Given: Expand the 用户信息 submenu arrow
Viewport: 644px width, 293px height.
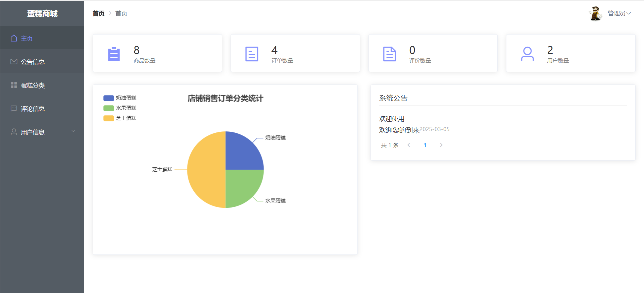Looking at the screenshot, I should point(73,131).
